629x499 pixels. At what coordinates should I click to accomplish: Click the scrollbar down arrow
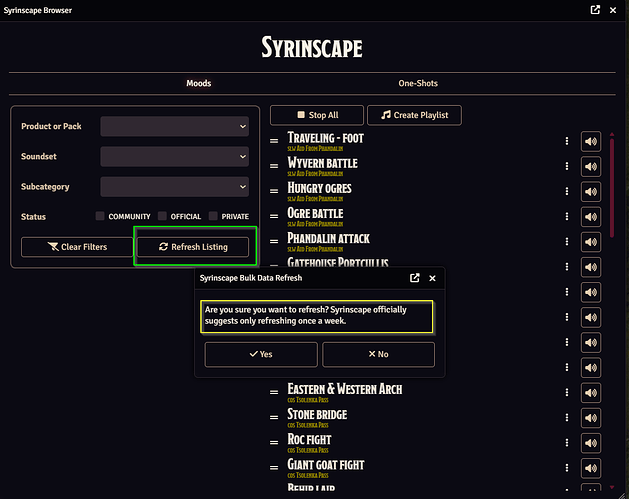click(x=612, y=487)
